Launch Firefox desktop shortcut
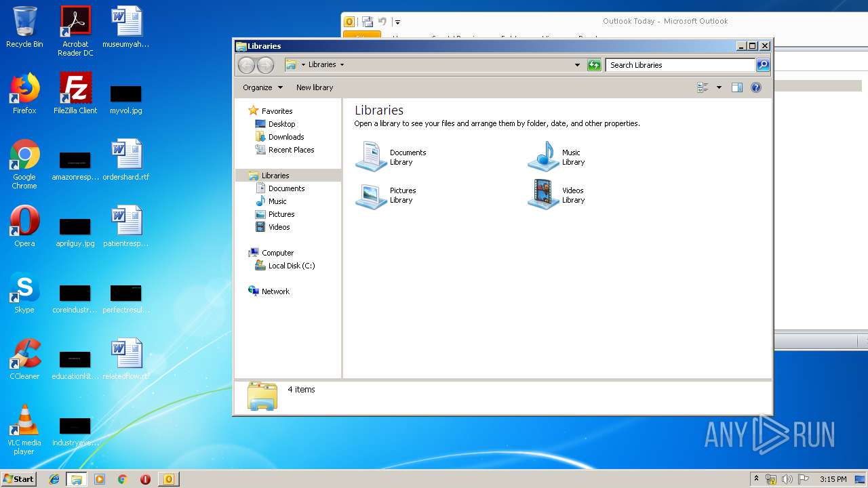 (x=24, y=94)
